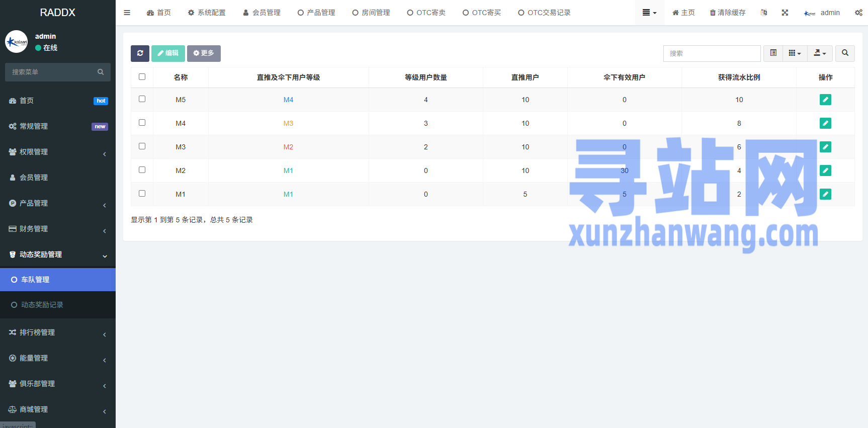Check the M4 row checkbox

point(142,123)
